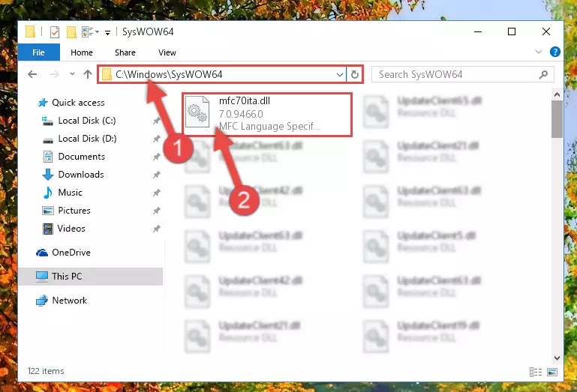Click the pin icon beside Documents
577x392 pixels.
[x=156, y=157]
